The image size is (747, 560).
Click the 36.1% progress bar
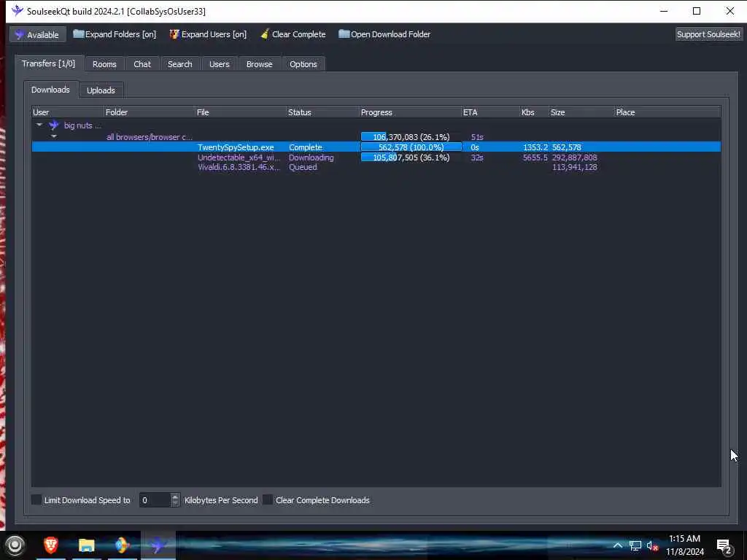pos(411,157)
